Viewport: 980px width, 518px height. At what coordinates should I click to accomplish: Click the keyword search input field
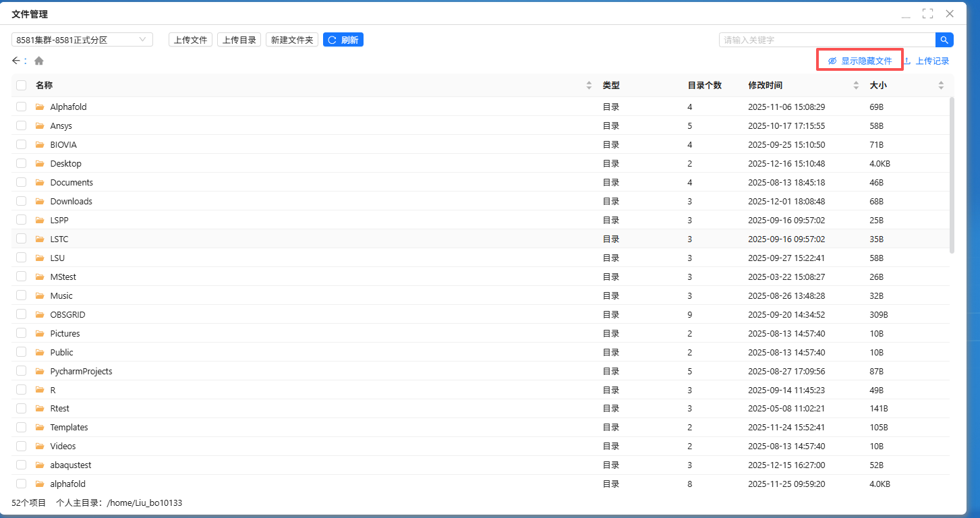point(826,40)
